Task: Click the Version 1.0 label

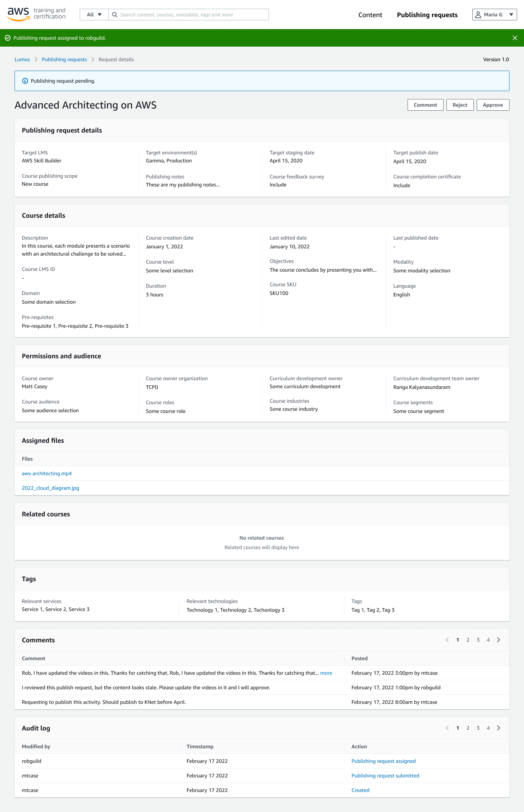Action: (x=496, y=59)
